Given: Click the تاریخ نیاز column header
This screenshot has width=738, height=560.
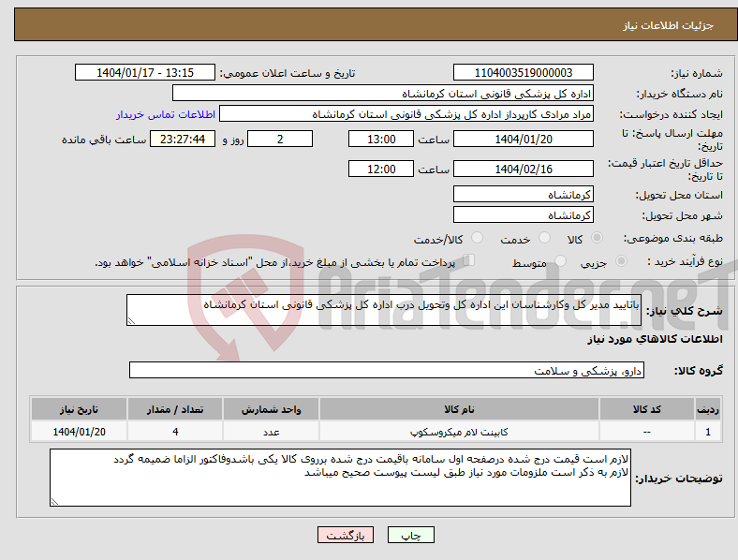Looking at the screenshot, I should coord(79,409).
